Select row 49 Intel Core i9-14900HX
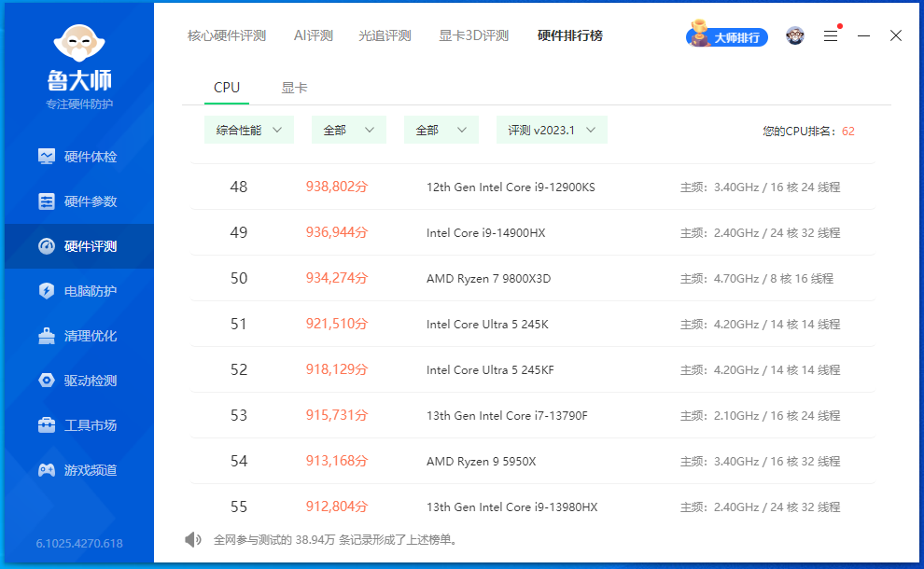The height and width of the screenshot is (569, 924). pos(533,232)
